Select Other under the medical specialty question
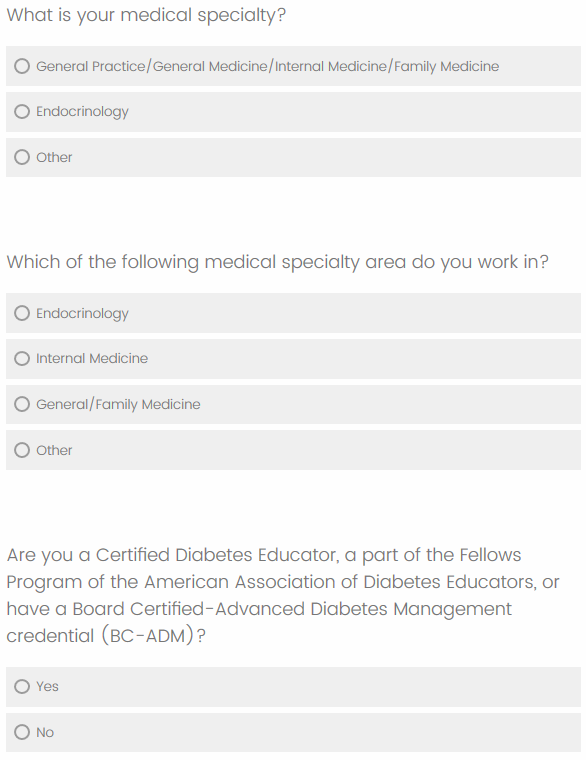This screenshot has height=760, width=586. (22, 157)
